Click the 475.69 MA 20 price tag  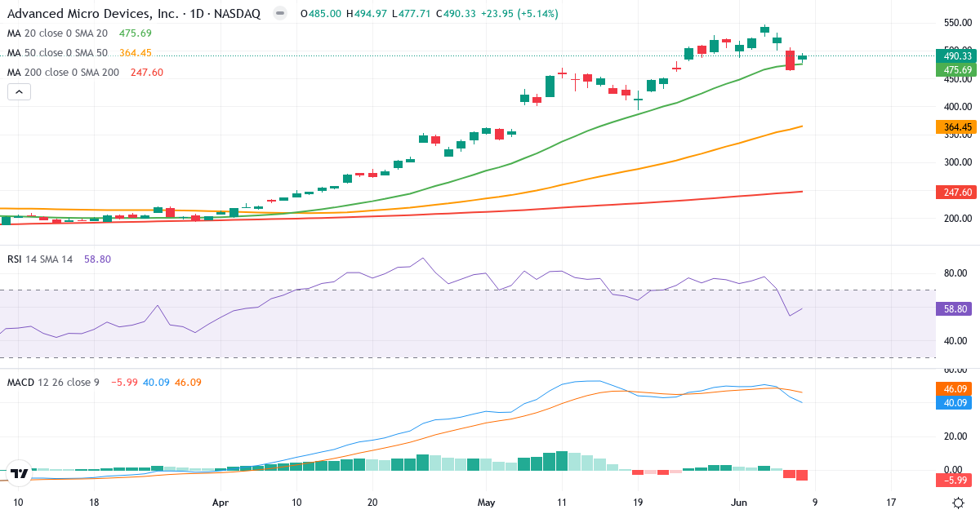[x=956, y=70]
